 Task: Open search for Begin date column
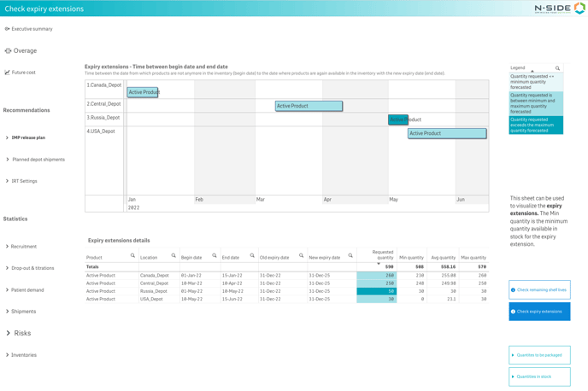[215, 256]
